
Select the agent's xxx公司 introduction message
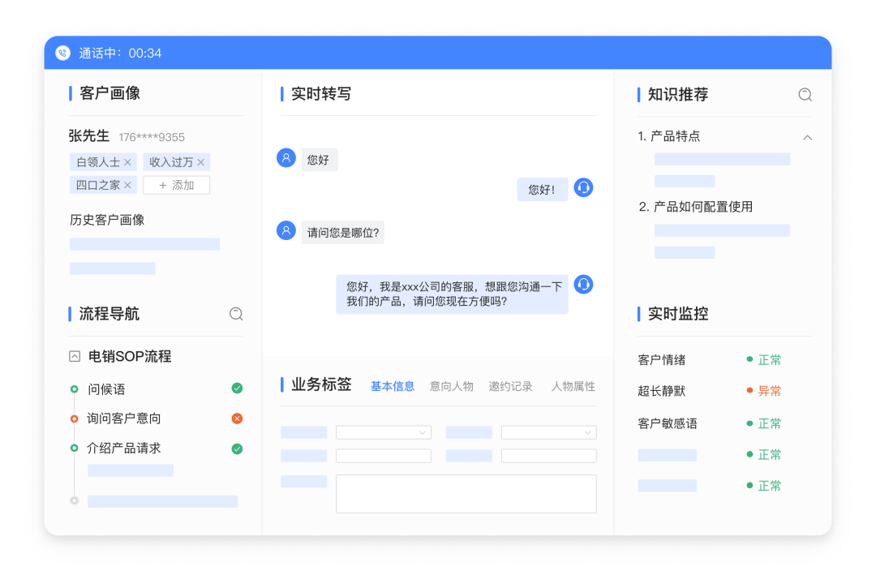coord(452,294)
